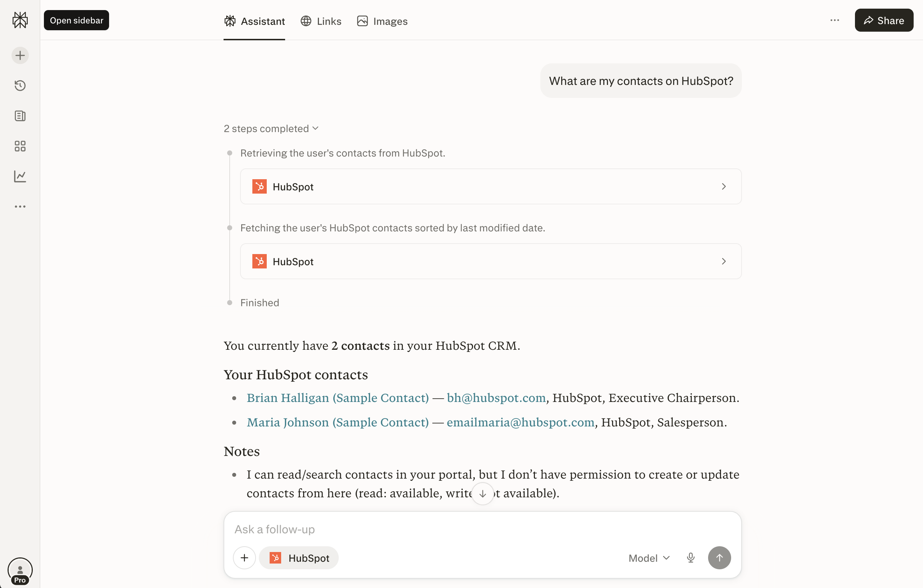Open the History clock icon
This screenshot has width=923, height=588.
pyautogui.click(x=20, y=85)
